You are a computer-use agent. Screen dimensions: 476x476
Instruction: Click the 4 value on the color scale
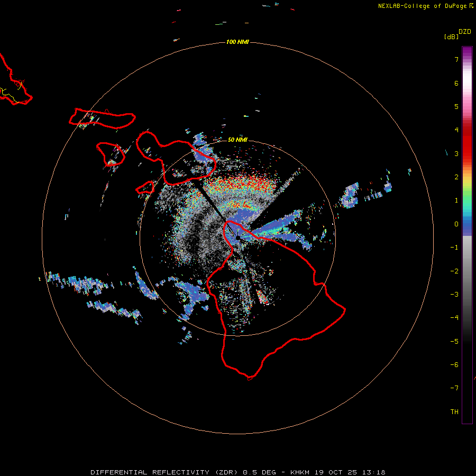click(456, 130)
